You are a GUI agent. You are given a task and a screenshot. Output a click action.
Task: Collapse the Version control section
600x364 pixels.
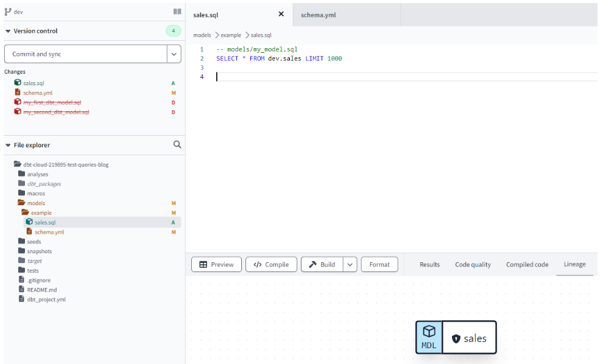(x=9, y=31)
